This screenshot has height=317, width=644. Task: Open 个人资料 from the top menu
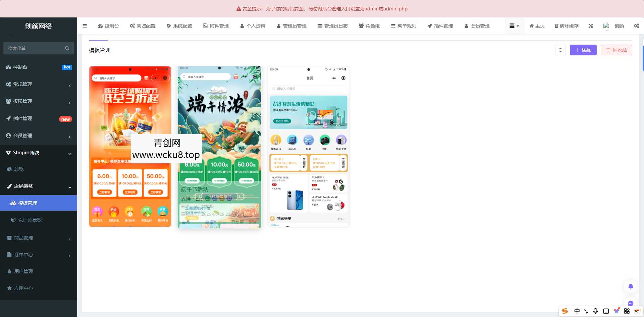[x=252, y=26]
